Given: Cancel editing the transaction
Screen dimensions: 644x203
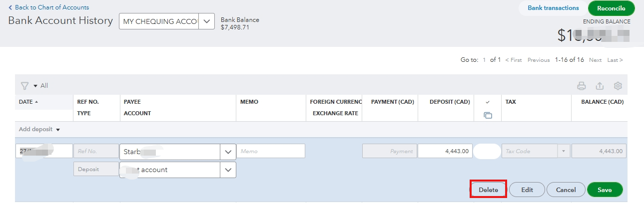Looking at the screenshot, I should tap(566, 190).
